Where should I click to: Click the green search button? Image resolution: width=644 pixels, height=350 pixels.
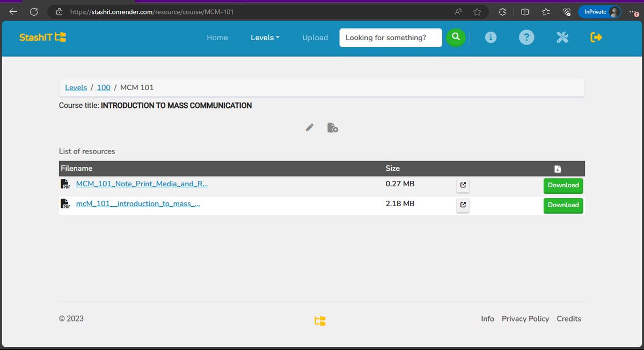456,38
